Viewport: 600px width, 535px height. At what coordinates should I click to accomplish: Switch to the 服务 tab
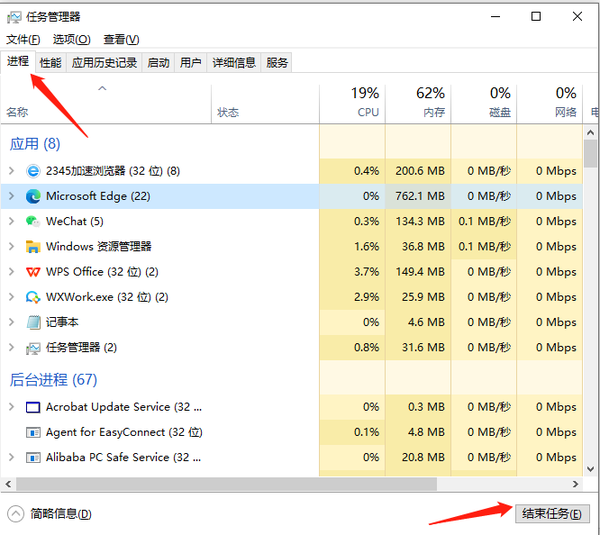(277, 62)
